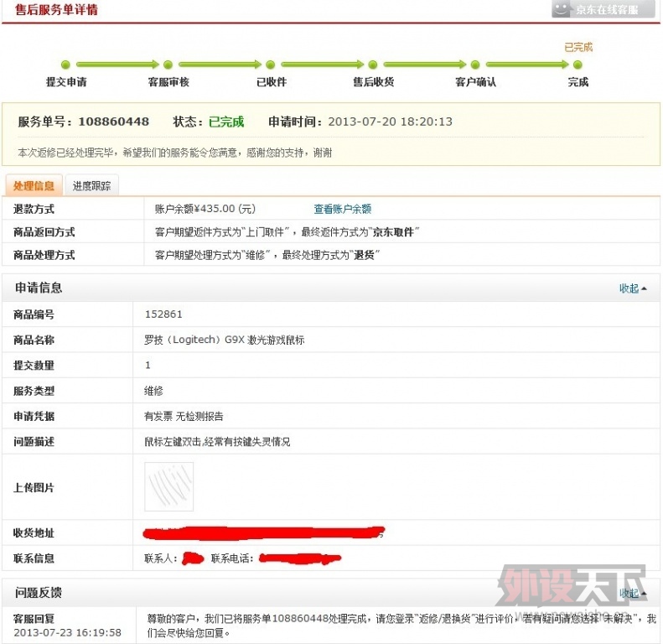Click the orange 已完成 label above progress
The height and width of the screenshot is (644, 663).
pos(578,47)
